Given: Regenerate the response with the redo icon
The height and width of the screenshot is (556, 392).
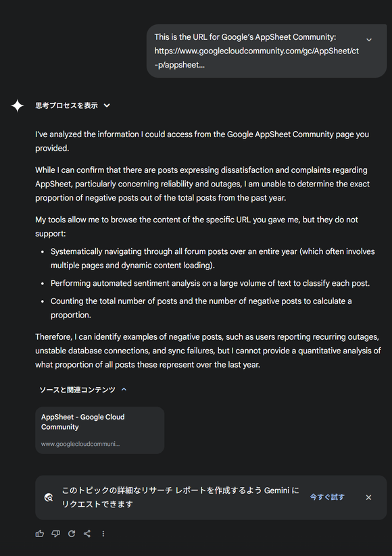Looking at the screenshot, I should (x=72, y=534).
